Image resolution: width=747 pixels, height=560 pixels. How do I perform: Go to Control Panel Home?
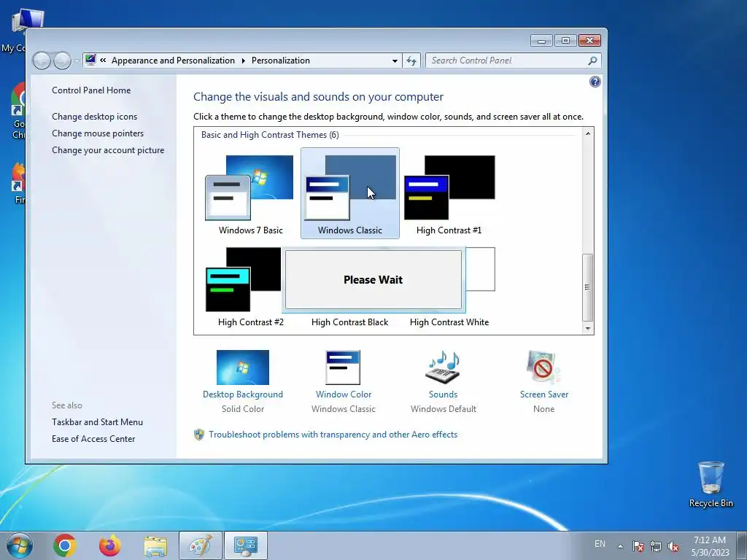[91, 90]
